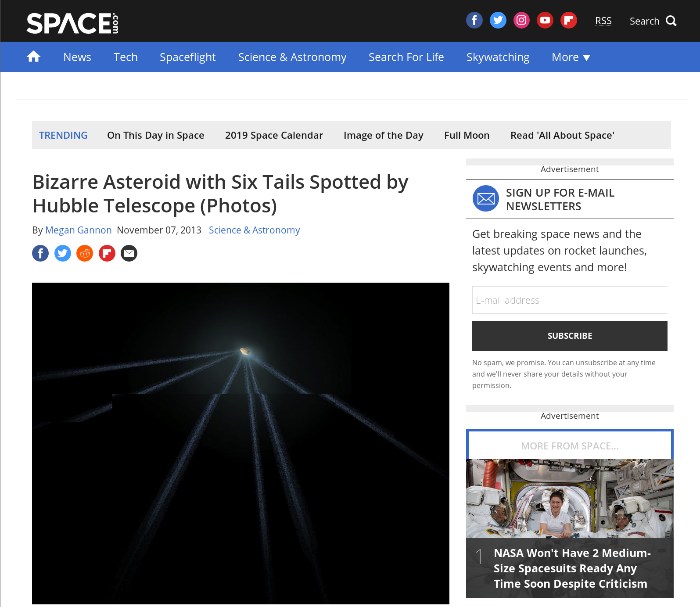
Task: Open the Spaceflight section
Action: pyautogui.click(x=188, y=57)
